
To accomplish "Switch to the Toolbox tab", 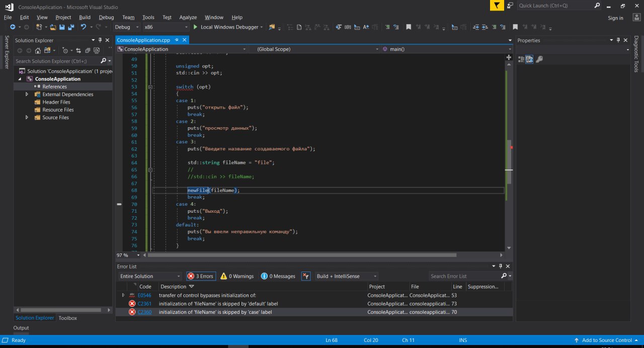I will (x=68, y=318).
